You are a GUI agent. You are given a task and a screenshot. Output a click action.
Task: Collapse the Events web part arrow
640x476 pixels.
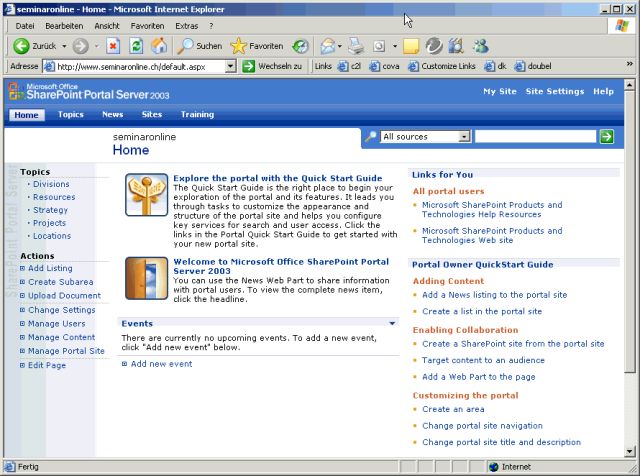[393, 324]
